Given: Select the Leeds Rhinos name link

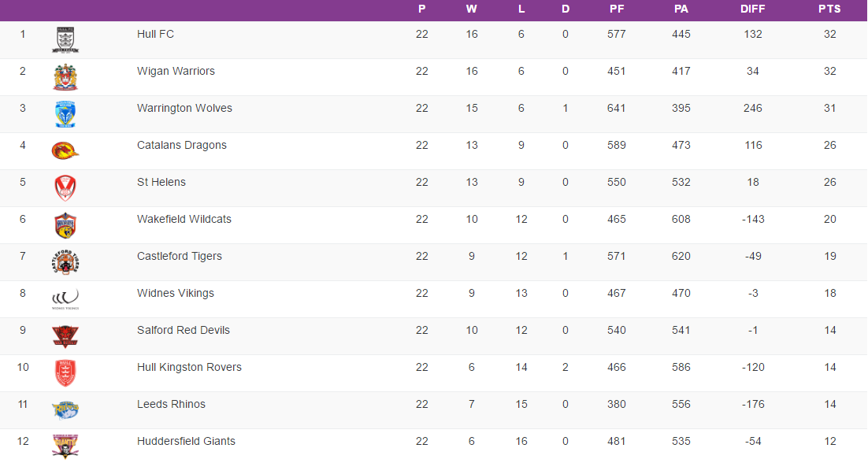Looking at the screenshot, I should tap(171, 404).
